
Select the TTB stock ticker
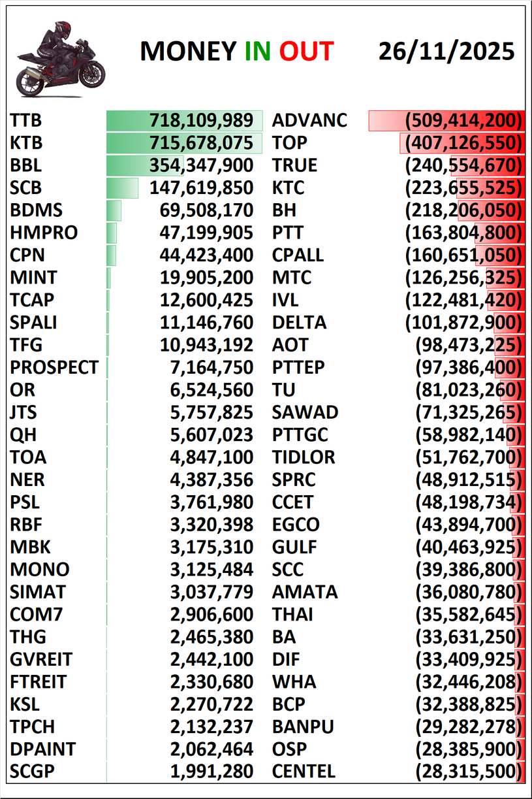pyautogui.click(x=26, y=121)
